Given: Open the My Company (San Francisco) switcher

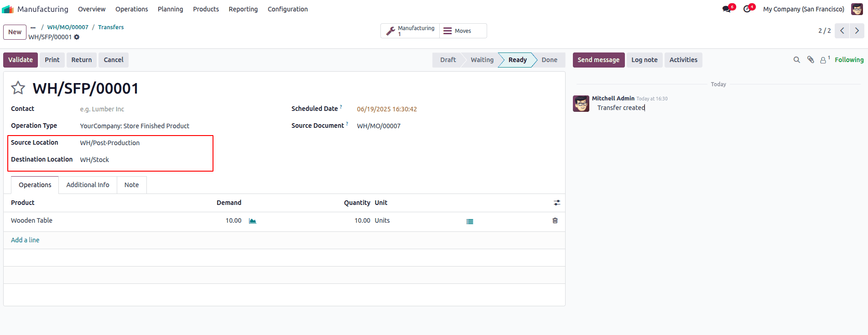Looking at the screenshot, I should (803, 9).
